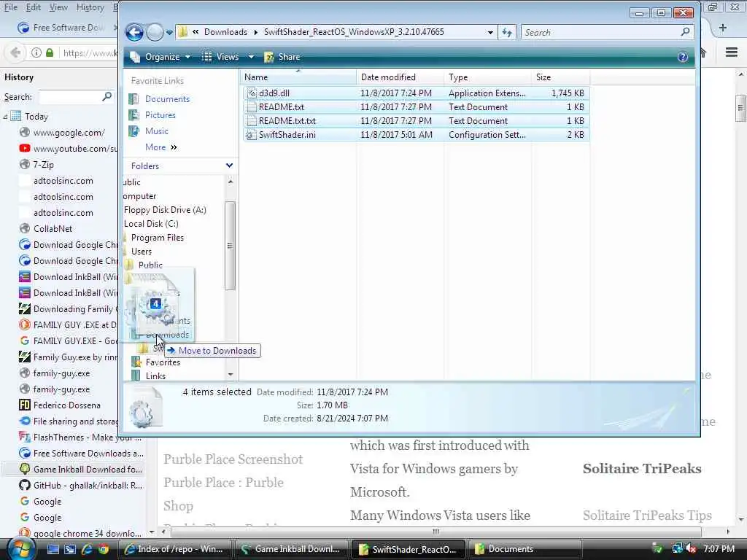
Task: Open Firefox Edit menu
Action: [x=33, y=7]
